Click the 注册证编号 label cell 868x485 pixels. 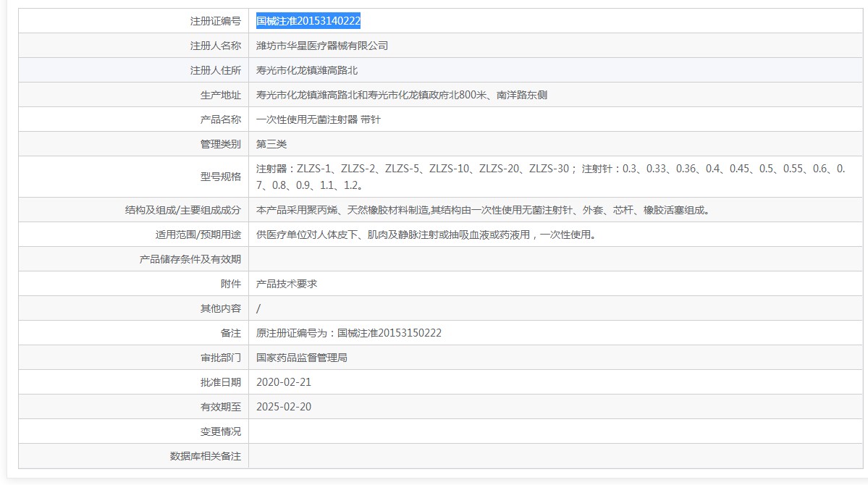pyautogui.click(x=133, y=21)
